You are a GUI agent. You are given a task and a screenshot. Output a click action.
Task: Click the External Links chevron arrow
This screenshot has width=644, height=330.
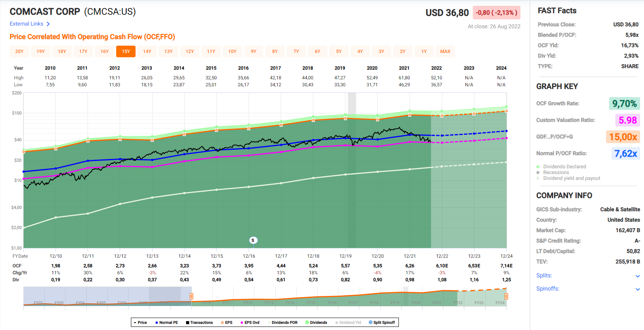[x=48, y=24]
